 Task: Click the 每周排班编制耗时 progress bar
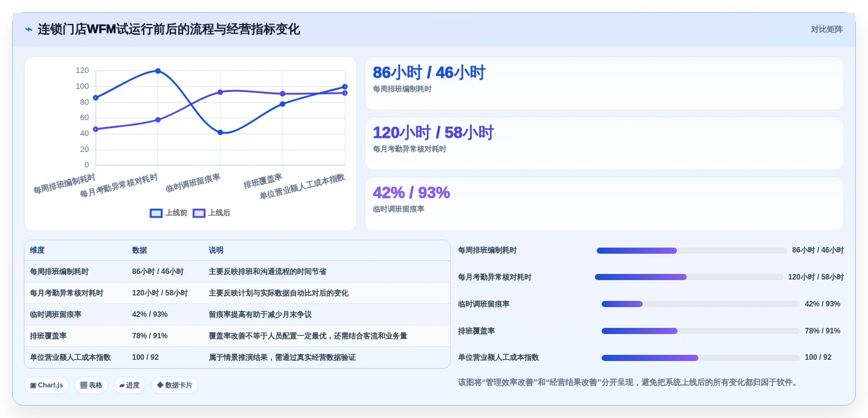[692, 251]
